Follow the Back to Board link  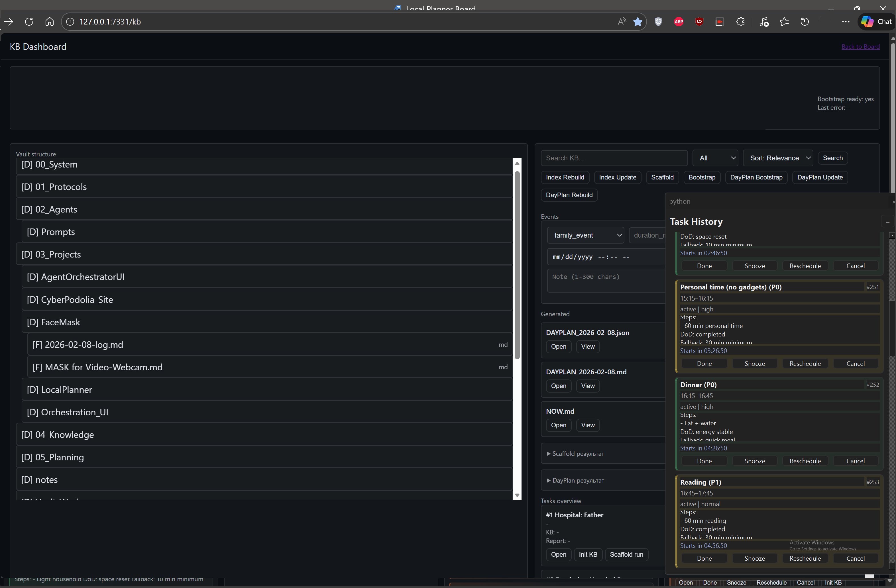pyautogui.click(x=861, y=46)
